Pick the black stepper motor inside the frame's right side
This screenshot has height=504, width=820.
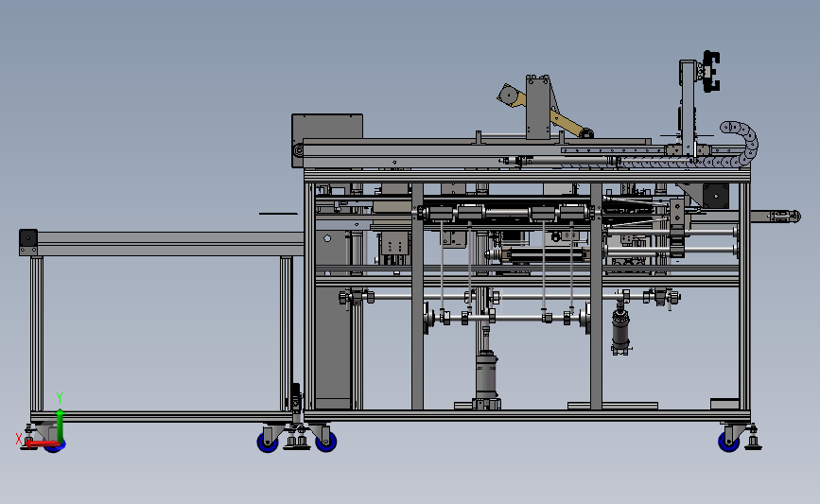point(715,195)
